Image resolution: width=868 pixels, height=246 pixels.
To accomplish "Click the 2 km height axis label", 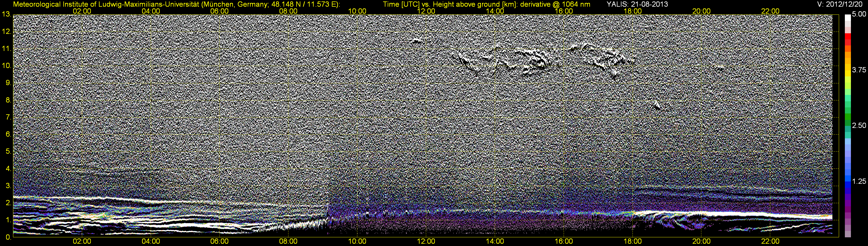I will [8, 203].
